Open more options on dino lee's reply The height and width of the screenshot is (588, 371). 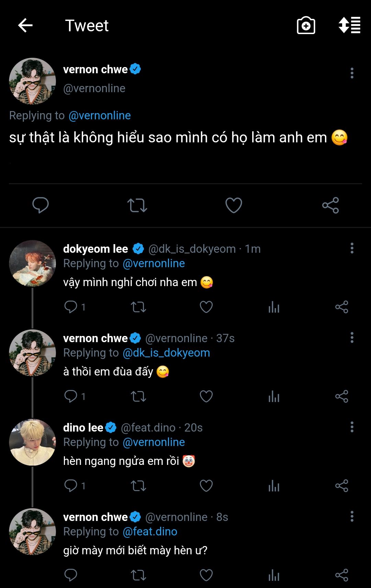point(352,427)
